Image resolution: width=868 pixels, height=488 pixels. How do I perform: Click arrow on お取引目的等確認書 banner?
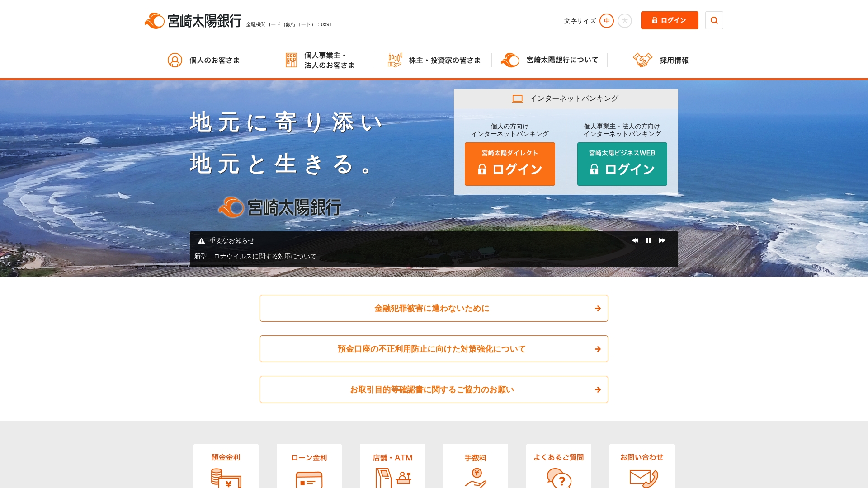(x=598, y=389)
